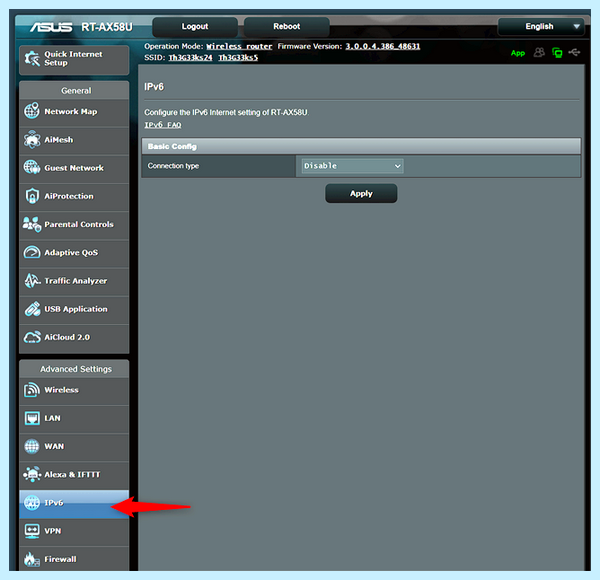The image size is (600, 580).
Task: Click the Basic Config section header
Action: click(361, 146)
